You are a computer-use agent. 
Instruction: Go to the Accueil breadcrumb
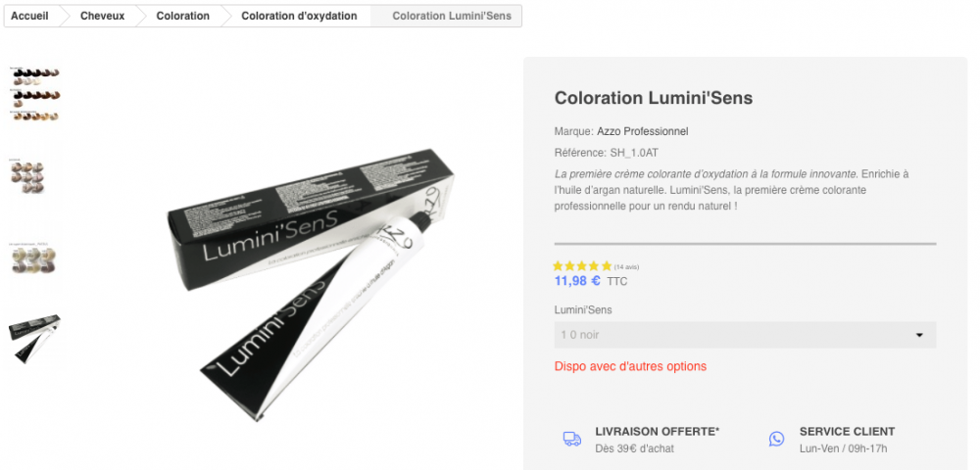click(29, 16)
